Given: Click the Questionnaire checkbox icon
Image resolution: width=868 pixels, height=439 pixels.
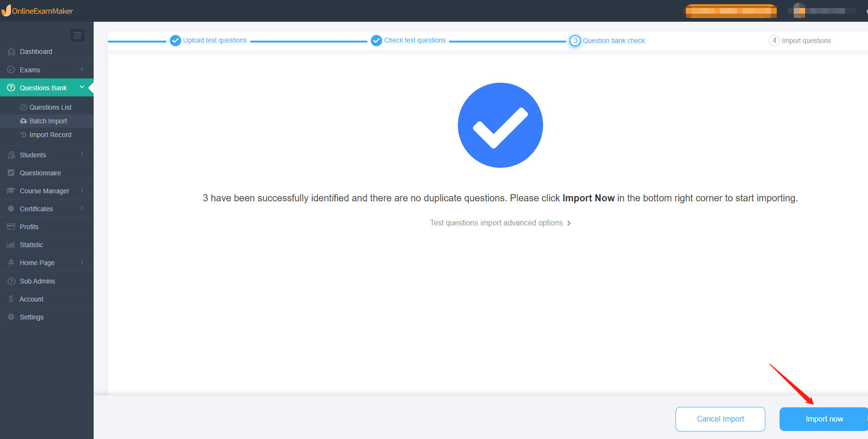Looking at the screenshot, I should pyautogui.click(x=11, y=173).
